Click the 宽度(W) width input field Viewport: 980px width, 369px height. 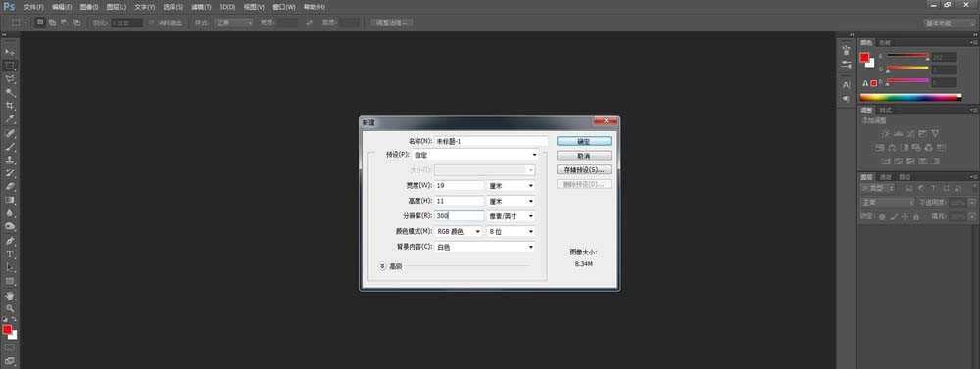(460, 185)
